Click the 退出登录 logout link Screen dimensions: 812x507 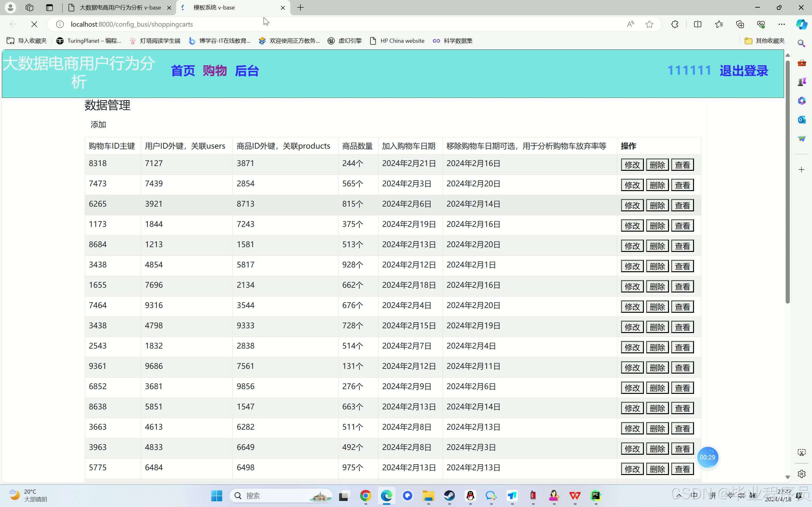tap(743, 70)
